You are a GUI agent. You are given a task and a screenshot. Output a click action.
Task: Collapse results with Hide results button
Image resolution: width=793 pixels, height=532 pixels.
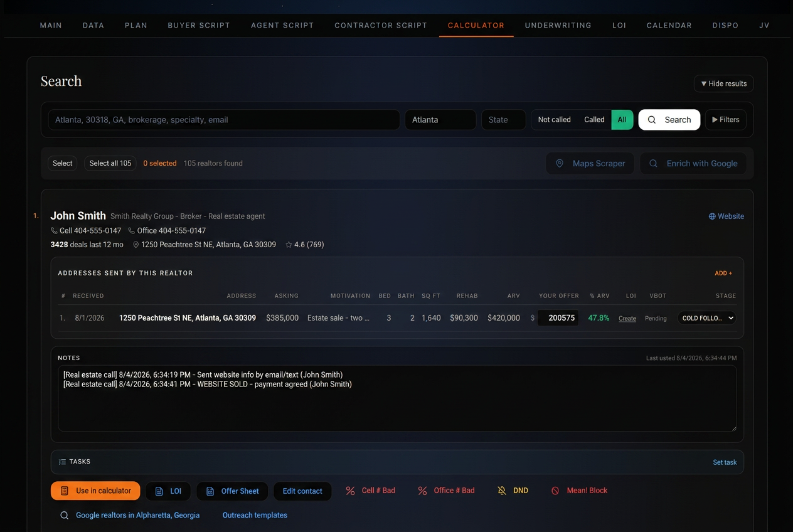[724, 83]
